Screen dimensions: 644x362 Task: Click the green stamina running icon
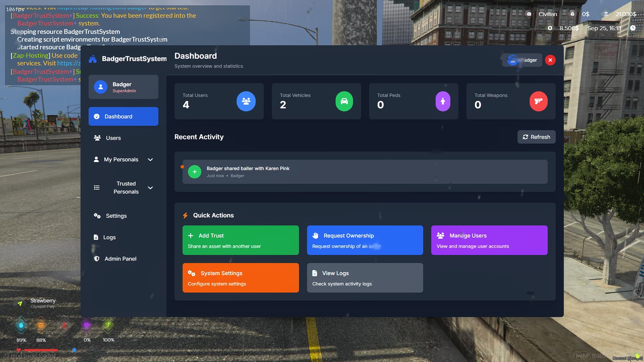(x=108, y=325)
